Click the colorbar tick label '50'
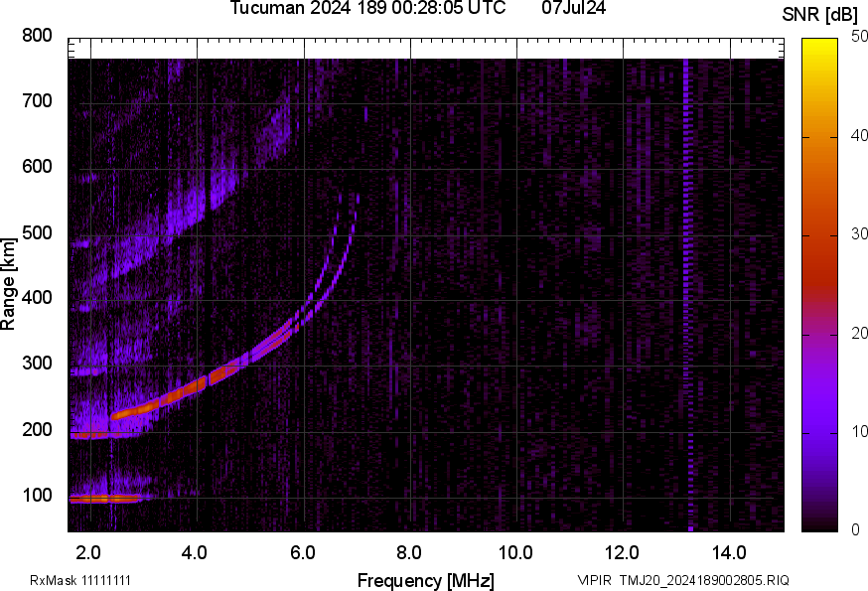 pos(859,36)
